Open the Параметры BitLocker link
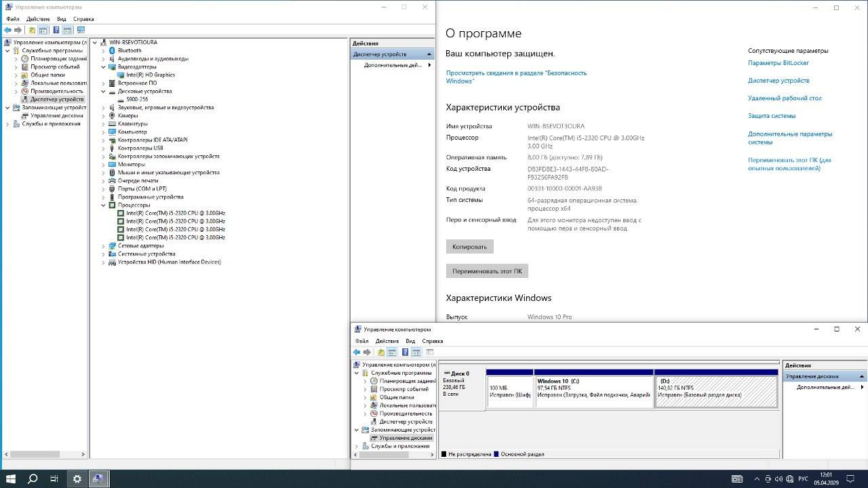Screen dimensions: 868x488 pyautogui.click(x=778, y=63)
